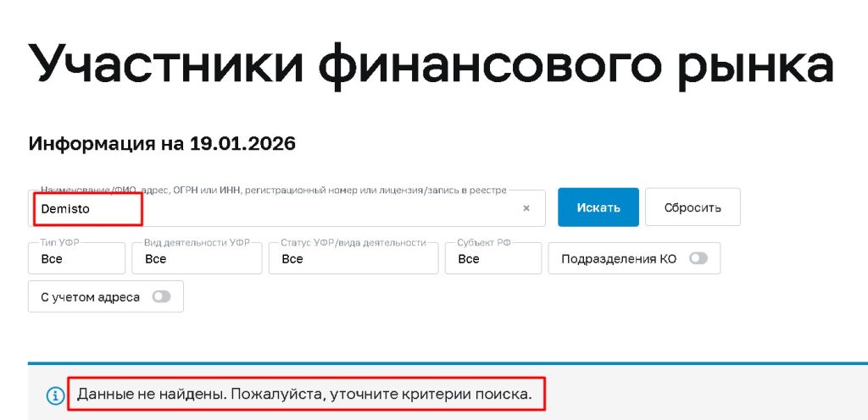868x420 pixels.
Task: Open the Статус УФР/вида деятельности dropdown
Action: [x=353, y=259]
